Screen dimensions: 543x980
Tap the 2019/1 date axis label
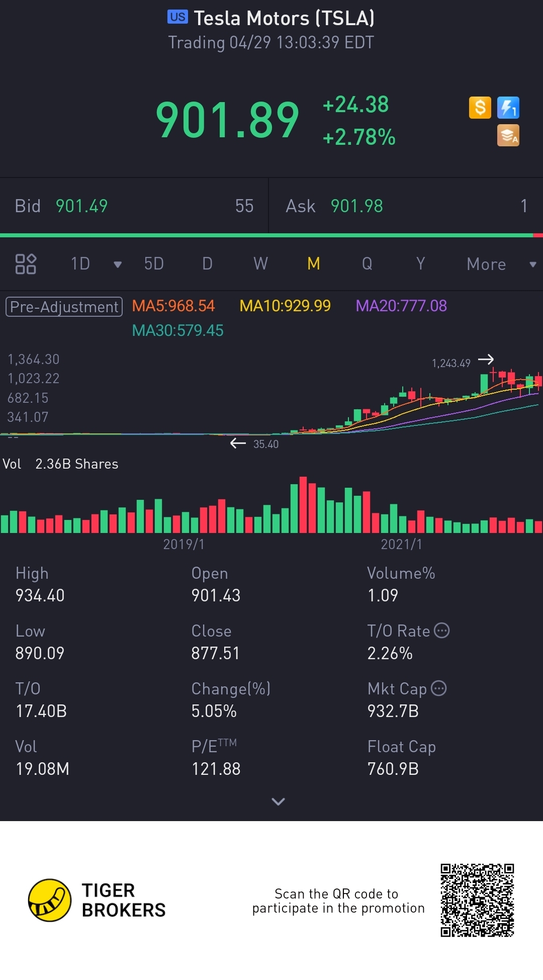(x=184, y=544)
